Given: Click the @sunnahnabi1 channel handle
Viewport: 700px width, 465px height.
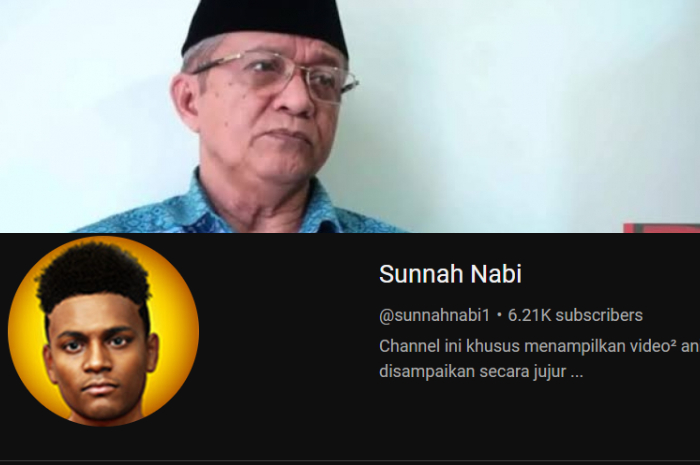Looking at the screenshot, I should pyautogui.click(x=434, y=315).
